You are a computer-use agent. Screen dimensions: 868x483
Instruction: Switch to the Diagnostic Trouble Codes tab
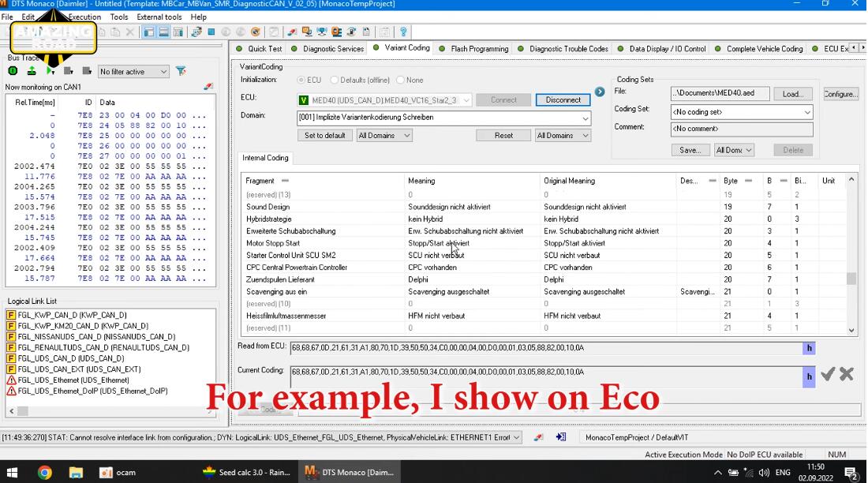[x=563, y=49]
